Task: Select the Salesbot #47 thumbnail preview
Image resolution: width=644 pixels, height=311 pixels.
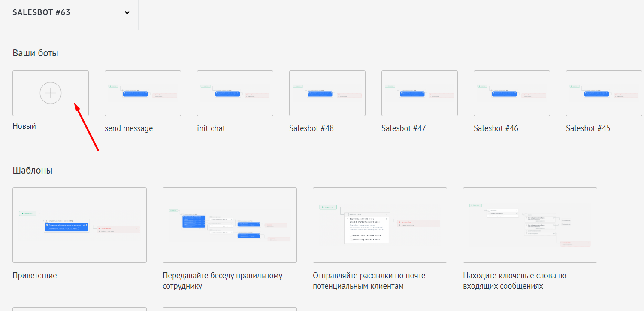Action: [x=419, y=93]
